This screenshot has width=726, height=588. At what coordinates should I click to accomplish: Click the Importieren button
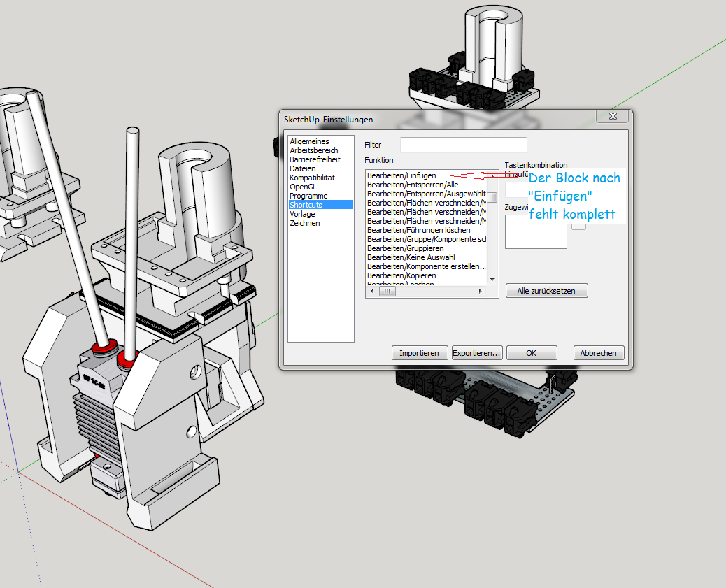point(419,353)
